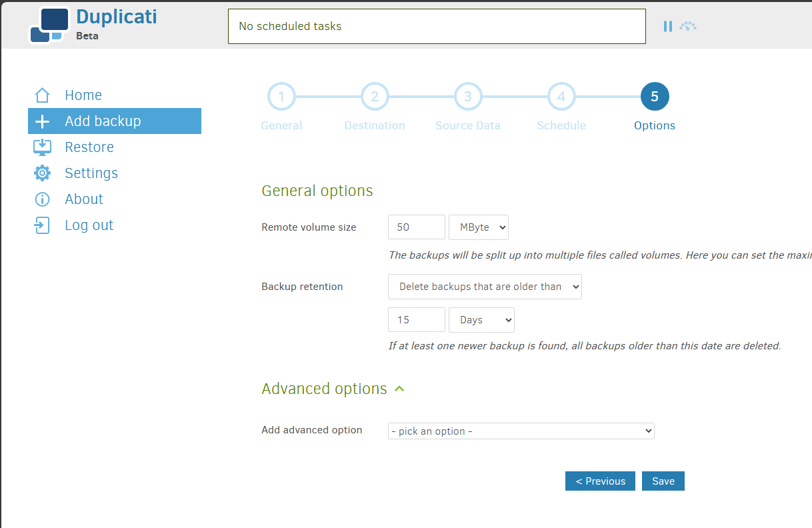
Task: Click the Settings gear icon
Action: (42, 173)
